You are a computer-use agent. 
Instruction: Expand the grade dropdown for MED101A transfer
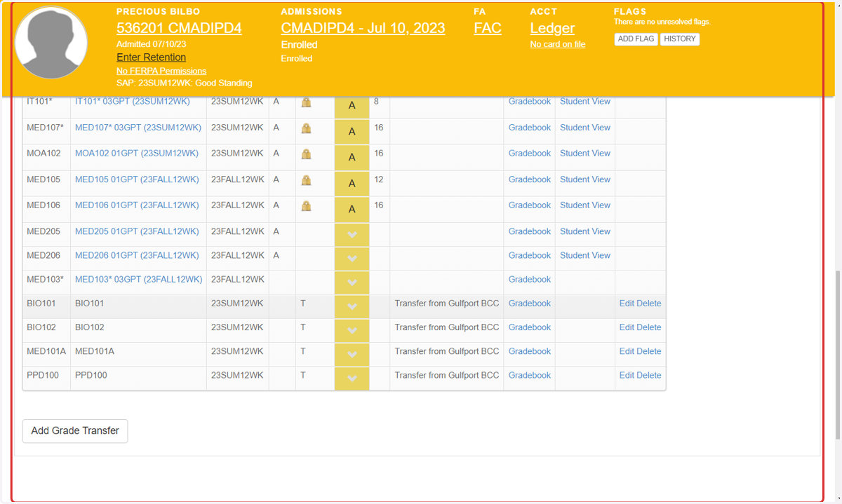pos(352,354)
